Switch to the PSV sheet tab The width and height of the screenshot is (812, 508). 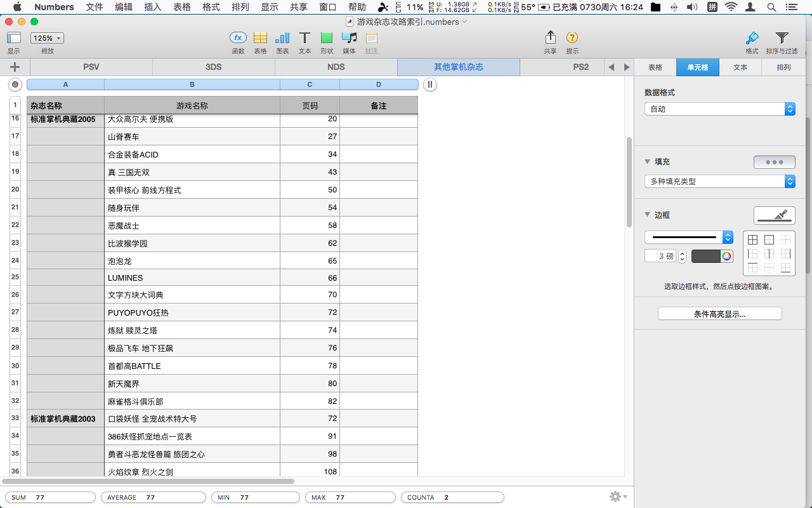(91, 67)
